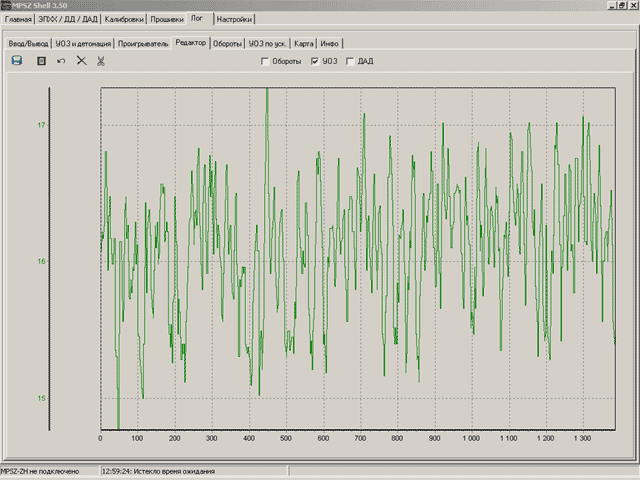
Task: Uncheck the УОЗ checkbox
Action: pos(315,61)
